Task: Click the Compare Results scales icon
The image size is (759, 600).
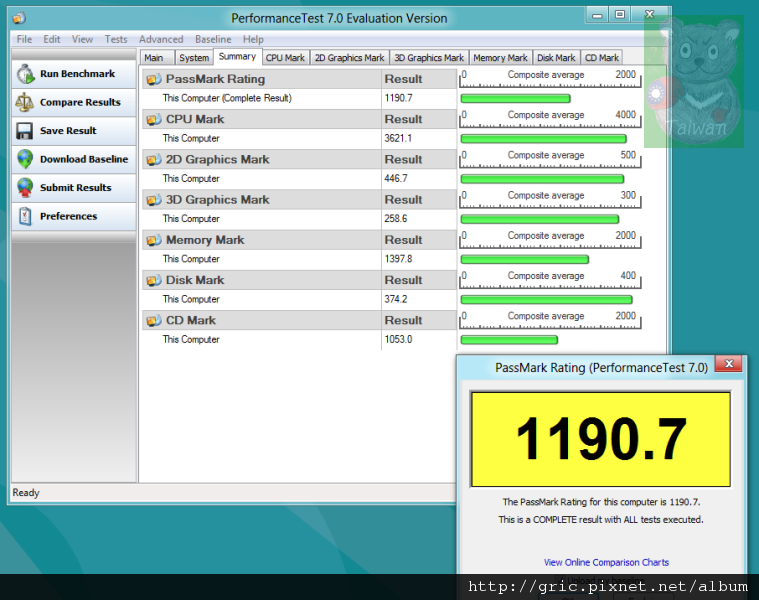Action: [25, 103]
